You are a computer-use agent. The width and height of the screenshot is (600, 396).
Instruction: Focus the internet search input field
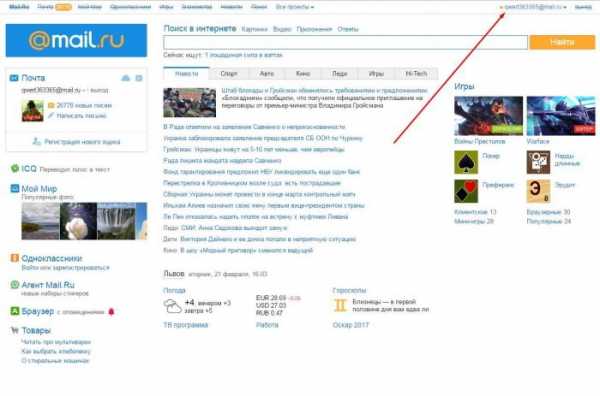(x=345, y=42)
